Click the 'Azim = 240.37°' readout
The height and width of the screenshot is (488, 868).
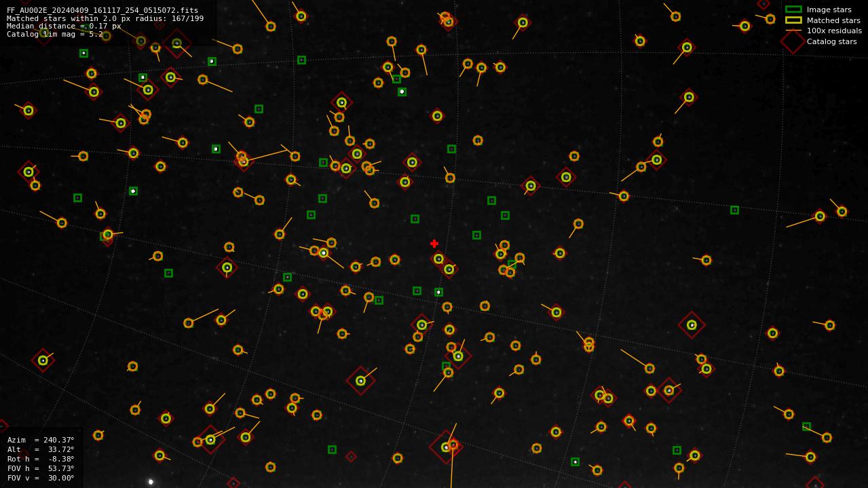(x=41, y=440)
